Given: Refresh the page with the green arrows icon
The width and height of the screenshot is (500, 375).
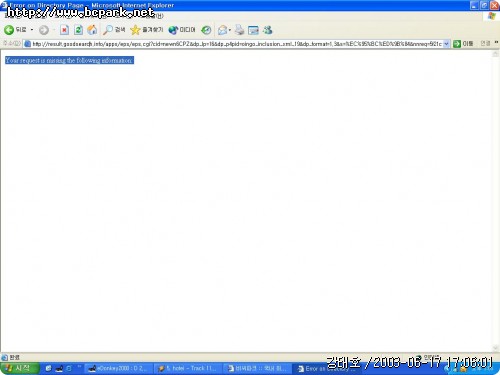Looking at the screenshot, I should pos(78,30).
